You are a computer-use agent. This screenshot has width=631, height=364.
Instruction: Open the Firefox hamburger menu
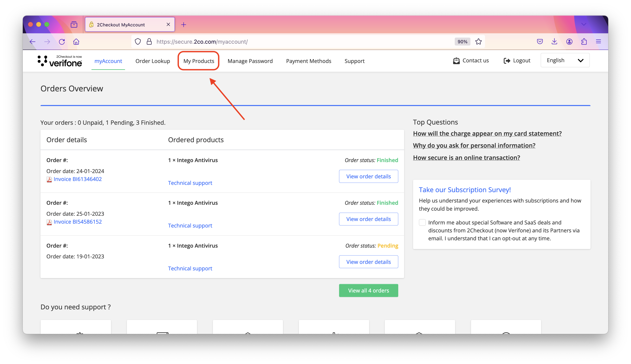coord(598,41)
